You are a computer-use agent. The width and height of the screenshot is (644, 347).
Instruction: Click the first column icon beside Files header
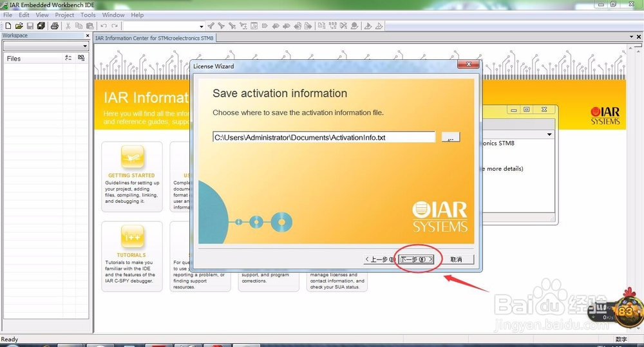[x=68, y=59]
